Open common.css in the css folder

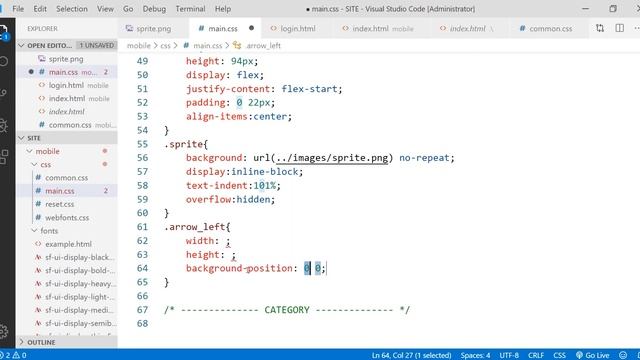click(67, 178)
